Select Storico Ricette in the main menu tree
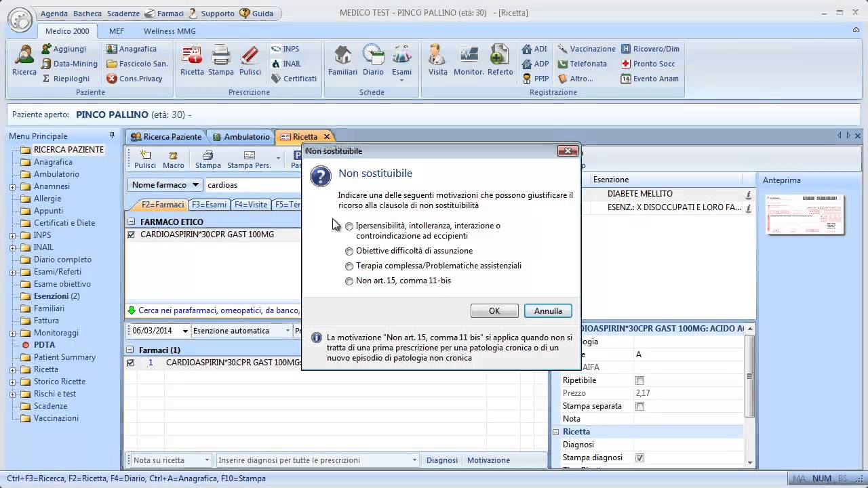Image resolution: width=868 pixels, height=488 pixels. 60,382
